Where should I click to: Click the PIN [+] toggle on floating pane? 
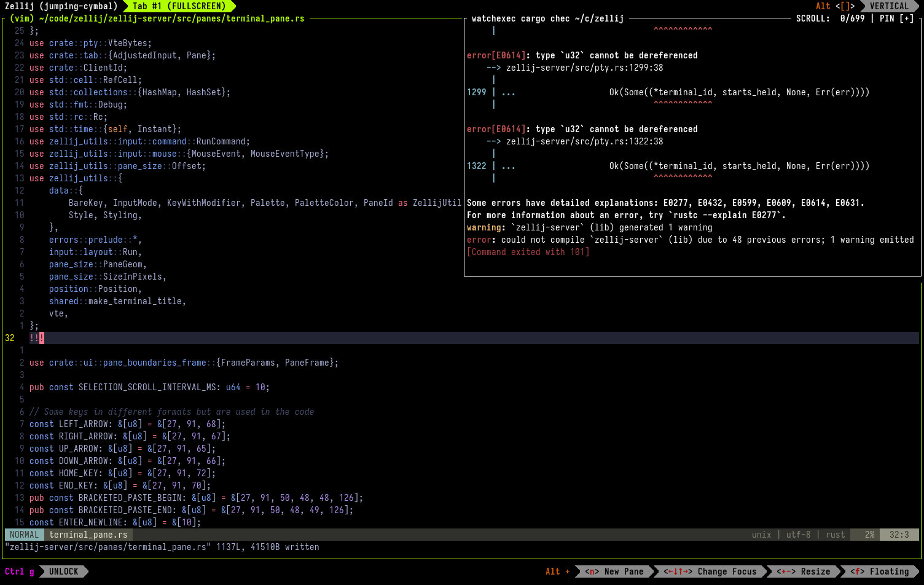coord(896,18)
